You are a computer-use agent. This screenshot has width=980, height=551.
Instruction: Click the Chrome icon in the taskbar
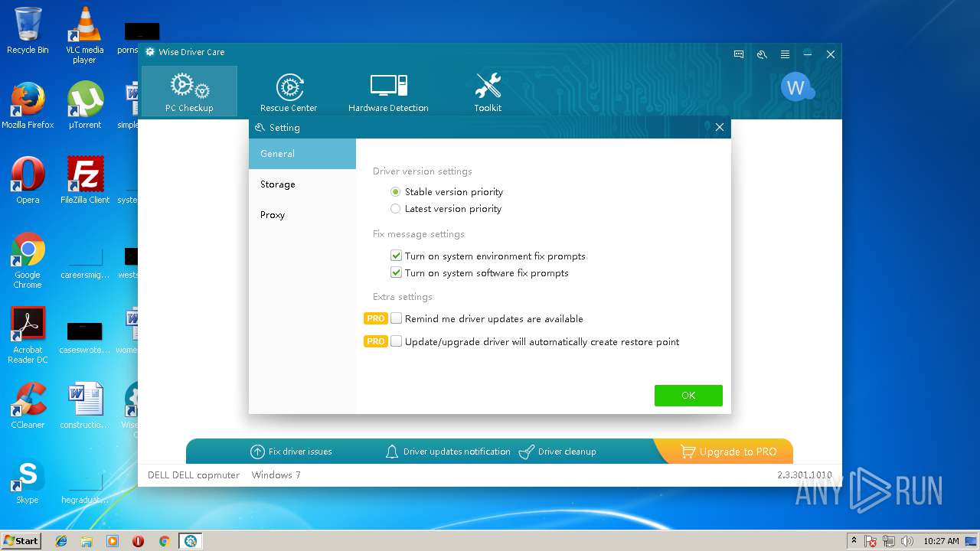tap(164, 541)
